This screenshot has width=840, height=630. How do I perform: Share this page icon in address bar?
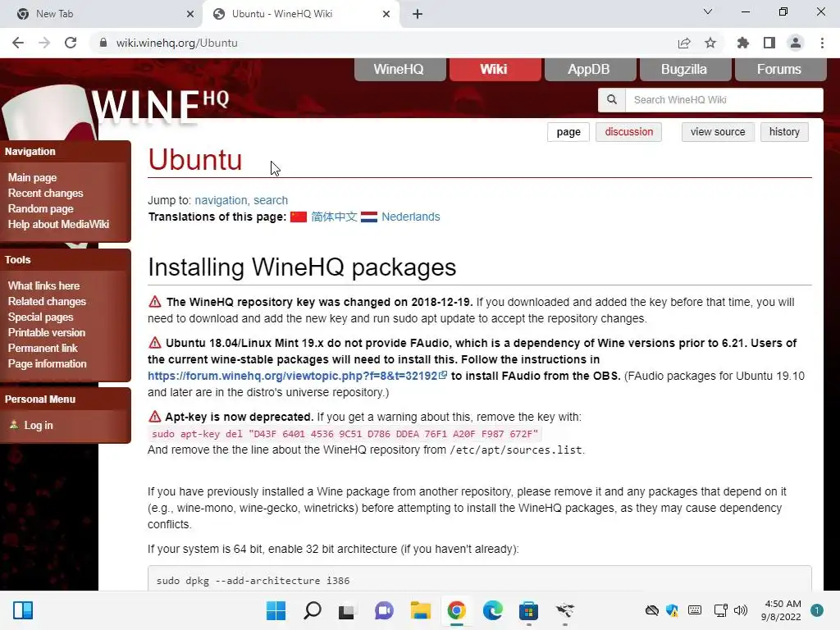(x=684, y=43)
